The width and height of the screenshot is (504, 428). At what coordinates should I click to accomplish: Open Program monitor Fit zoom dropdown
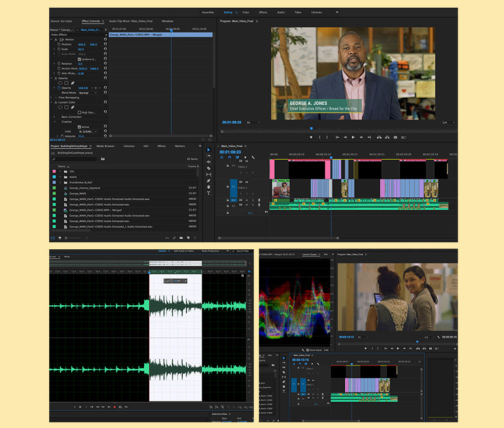(x=253, y=122)
